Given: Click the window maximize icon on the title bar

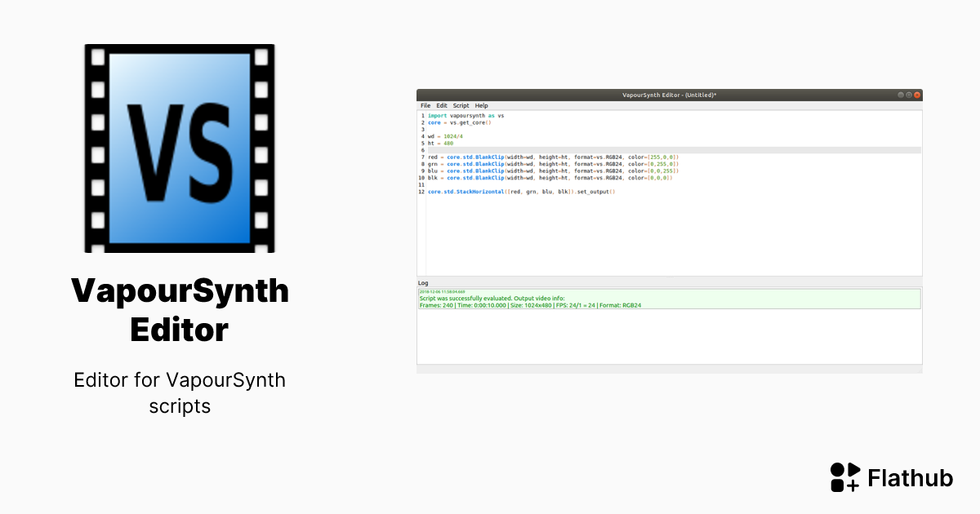Looking at the screenshot, I should click(908, 95).
